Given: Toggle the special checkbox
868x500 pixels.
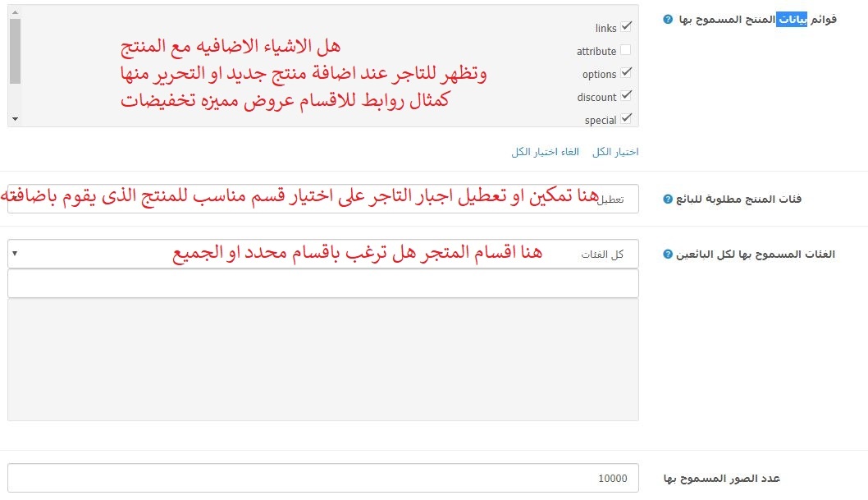Looking at the screenshot, I should 627,118.
